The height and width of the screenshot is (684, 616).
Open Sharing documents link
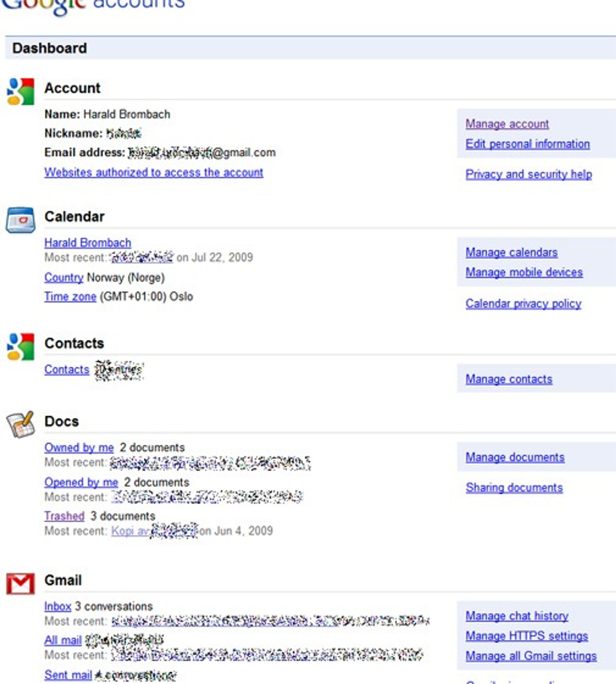pyautogui.click(x=514, y=488)
